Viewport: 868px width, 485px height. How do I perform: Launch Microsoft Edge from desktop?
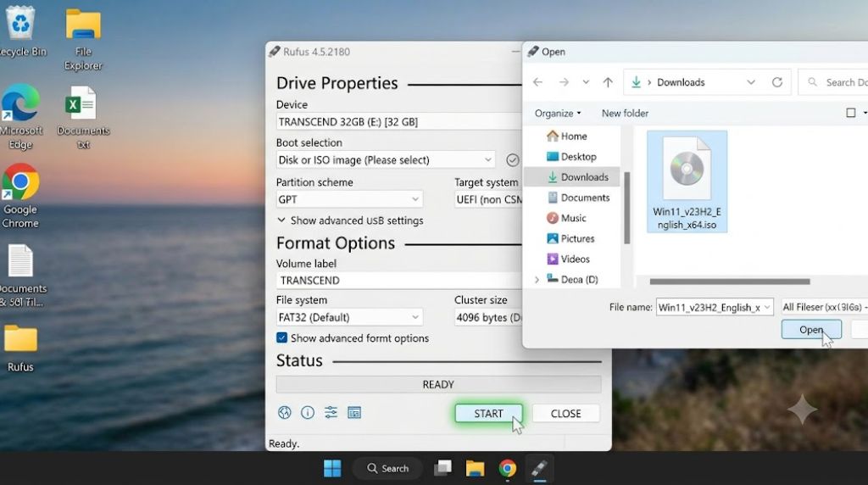coord(21,117)
